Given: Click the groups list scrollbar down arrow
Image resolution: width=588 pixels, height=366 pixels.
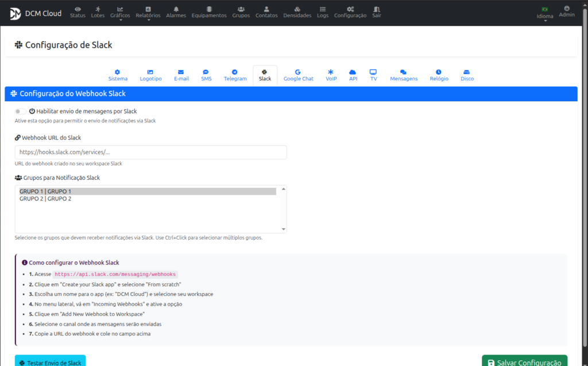Looking at the screenshot, I should [x=283, y=229].
